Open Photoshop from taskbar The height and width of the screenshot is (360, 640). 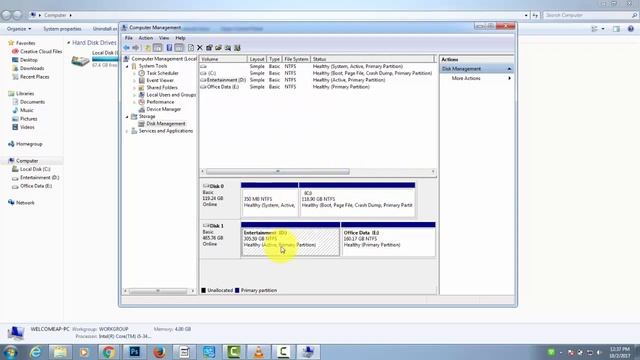click(x=134, y=352)
